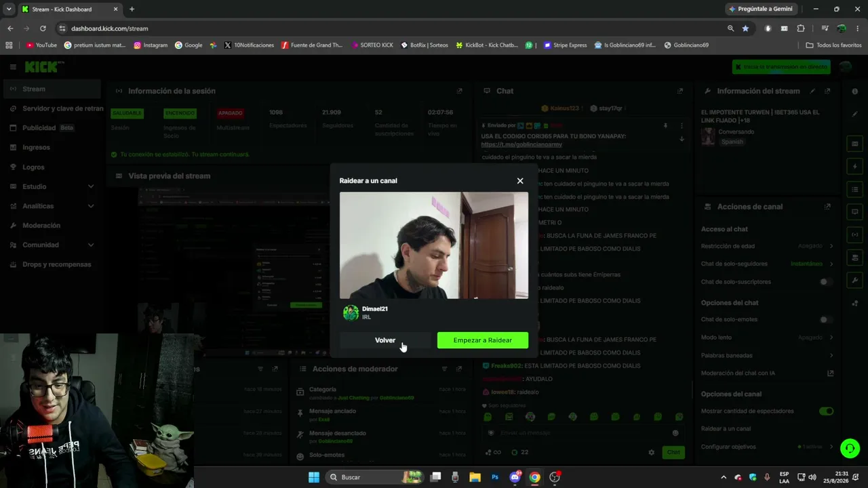Open the Goblinciano69 bookmark

[x=686, y=45]
